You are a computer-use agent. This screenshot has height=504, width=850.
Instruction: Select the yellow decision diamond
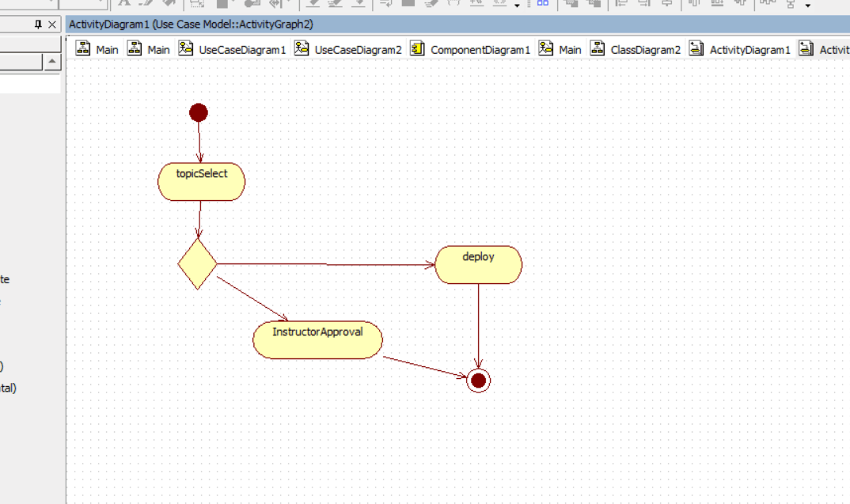(197, 264)
